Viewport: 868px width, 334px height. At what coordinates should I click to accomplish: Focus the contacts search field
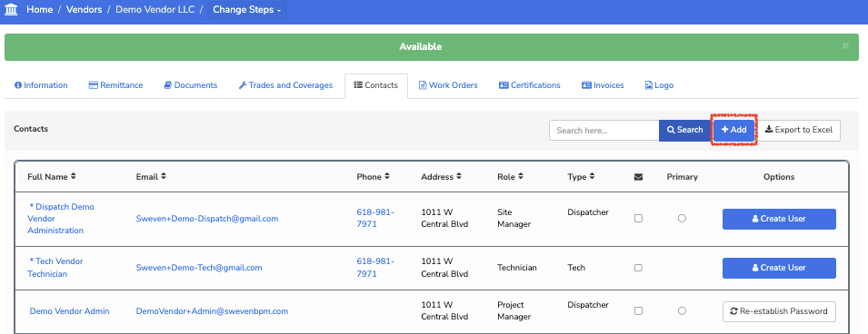click(604, 131)
